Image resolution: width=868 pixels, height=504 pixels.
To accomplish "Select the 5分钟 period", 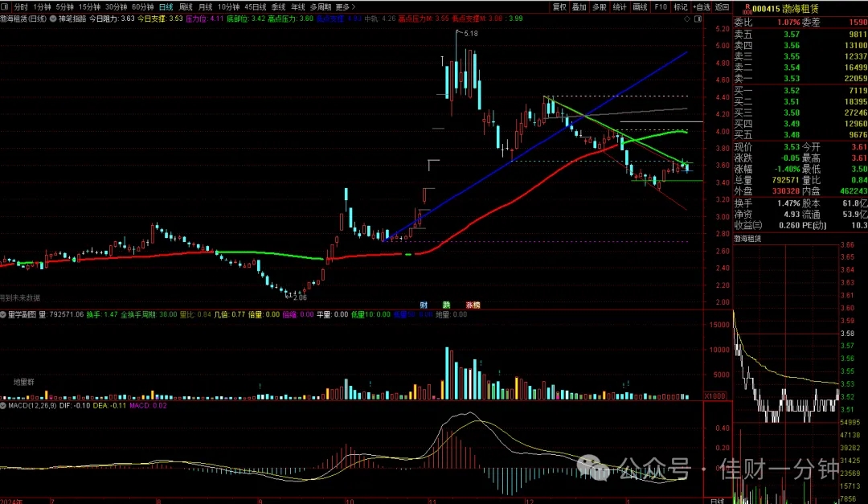I will point(65,7).
